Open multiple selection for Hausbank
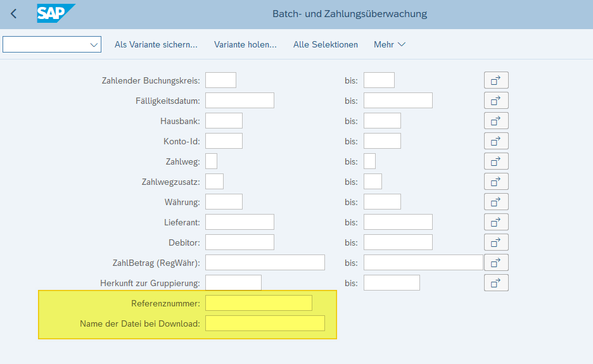The width and height of the screenshot is (593, 364). (x=496, y=121)
